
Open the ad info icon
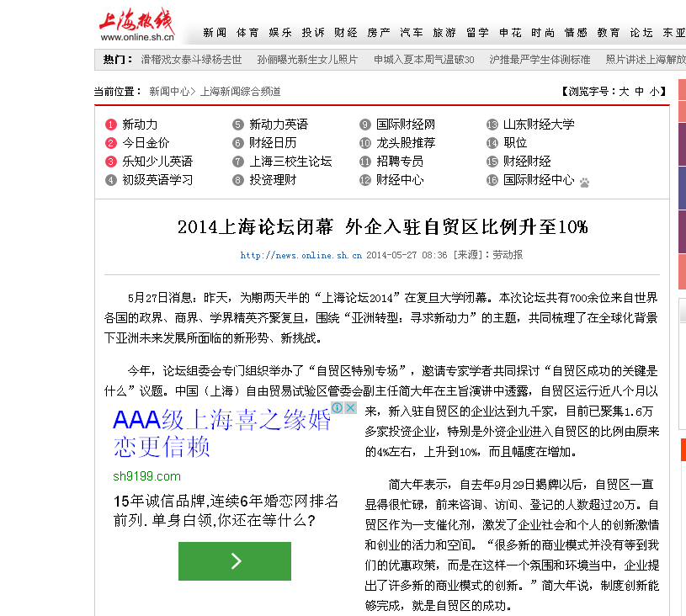pyautogui.click(x=337, y=408)
